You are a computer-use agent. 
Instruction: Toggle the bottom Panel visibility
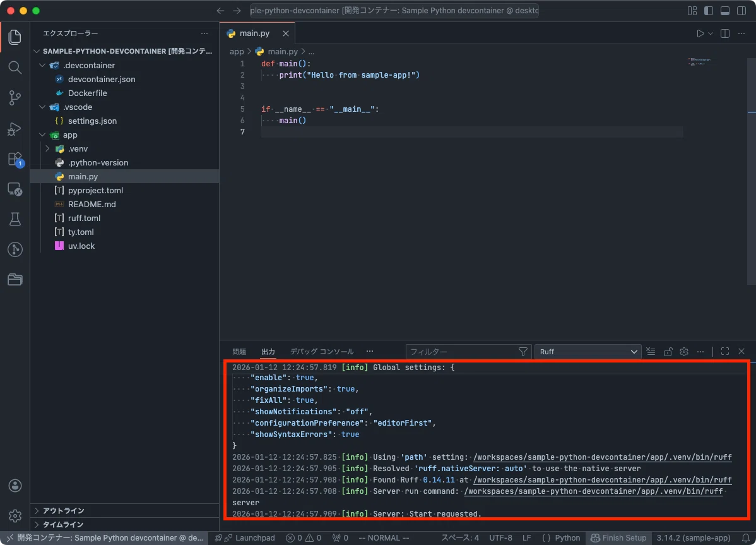[x=724, y=11]
